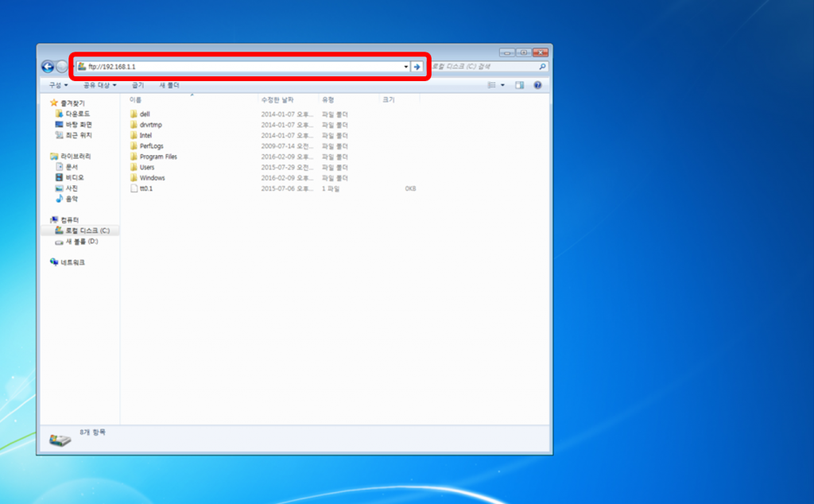Screen dimensions: 814x504
Task: Open the address bar history dropdown arrow
Action: click(405, 67)
